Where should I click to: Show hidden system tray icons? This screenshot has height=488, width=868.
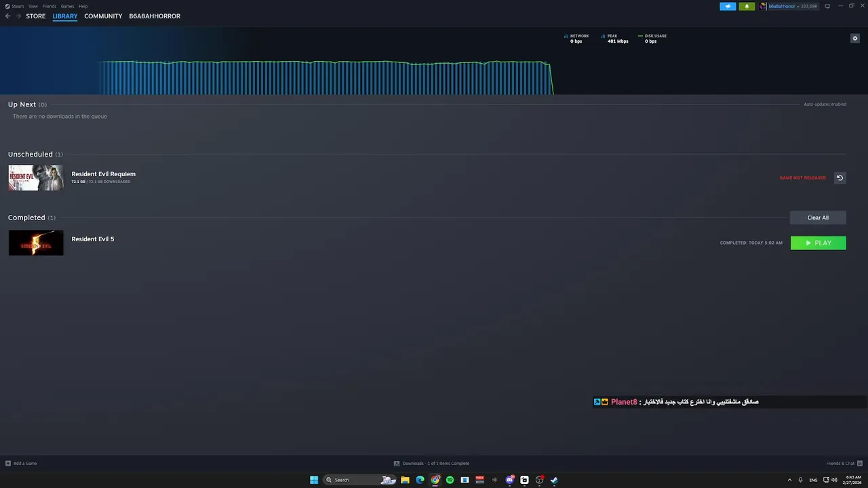click(789, 480)
